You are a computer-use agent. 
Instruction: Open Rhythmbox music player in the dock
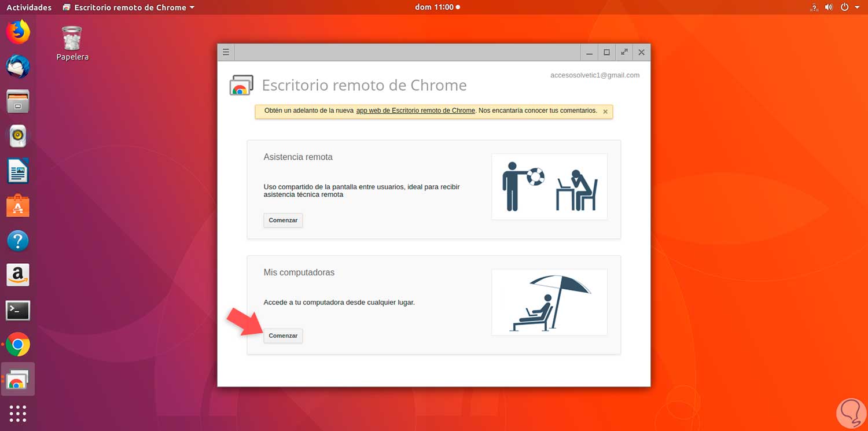18,136
